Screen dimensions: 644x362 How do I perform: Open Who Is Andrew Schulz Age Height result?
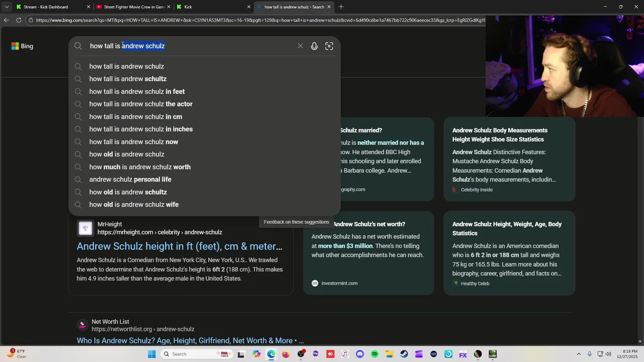(190, 340)
